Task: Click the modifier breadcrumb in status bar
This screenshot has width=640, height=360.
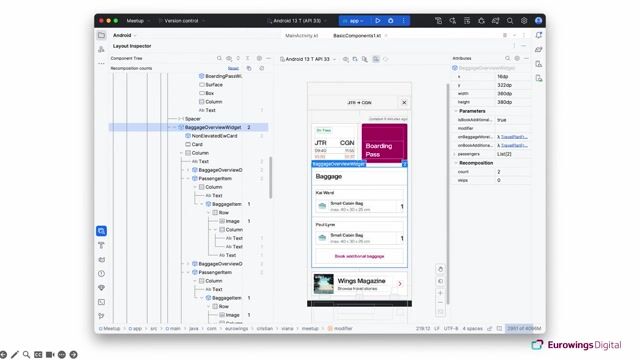Action: point(340,329)
